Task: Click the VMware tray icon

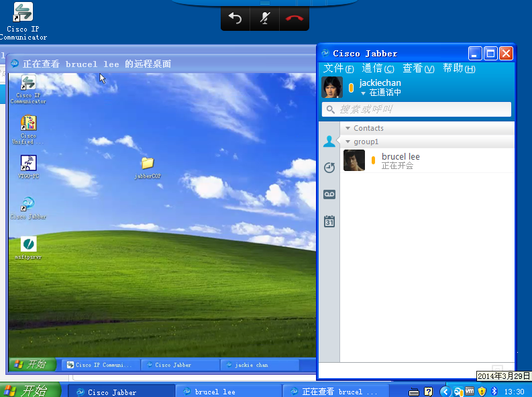Action: [470, 391]
